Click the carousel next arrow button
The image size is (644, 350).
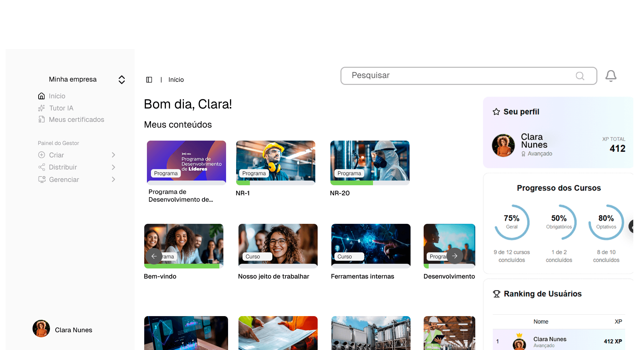tap(454, 256)
